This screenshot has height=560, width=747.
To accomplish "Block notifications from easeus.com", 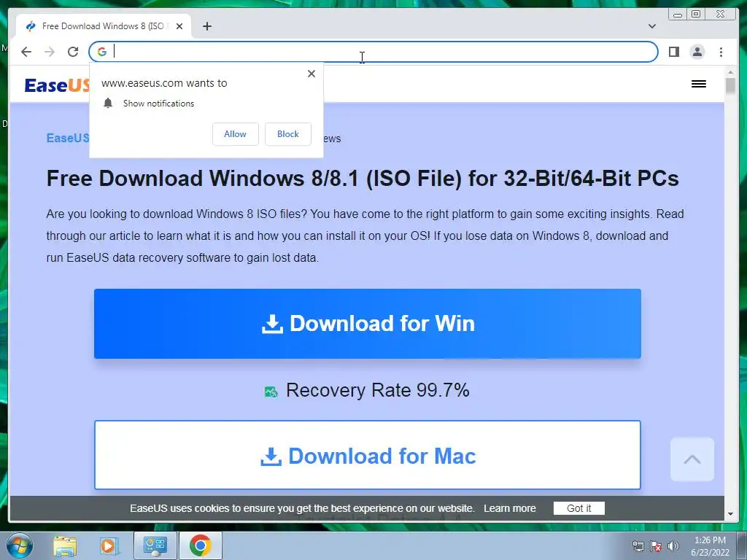I will tap(287, 134).
